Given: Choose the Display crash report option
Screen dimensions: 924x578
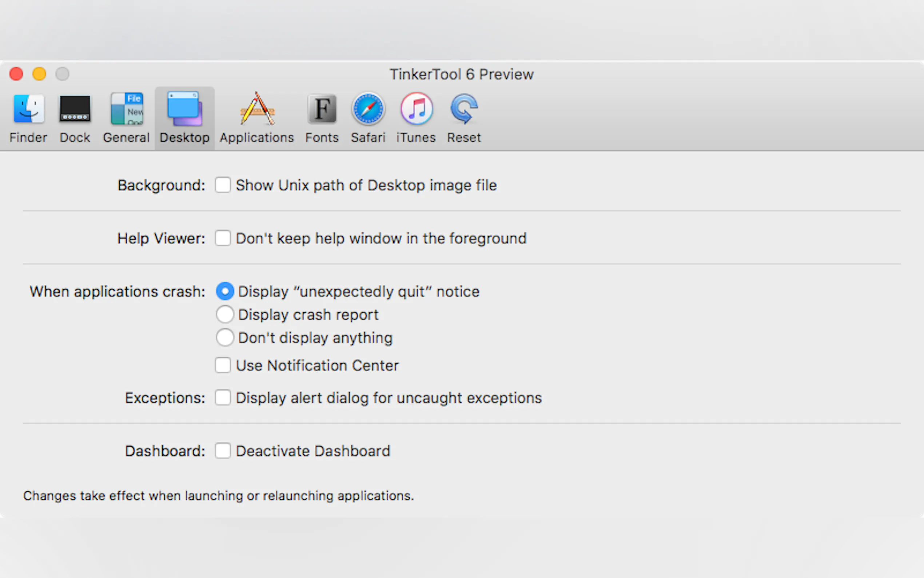Looking at the screenshot, I should pyautogui.click(x=225, y=314).
